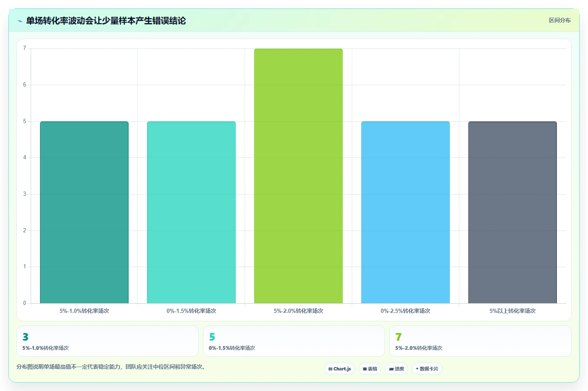Click y-axis tick value 3
This screenshot has width=588, height=391.
tap(24, 194)
